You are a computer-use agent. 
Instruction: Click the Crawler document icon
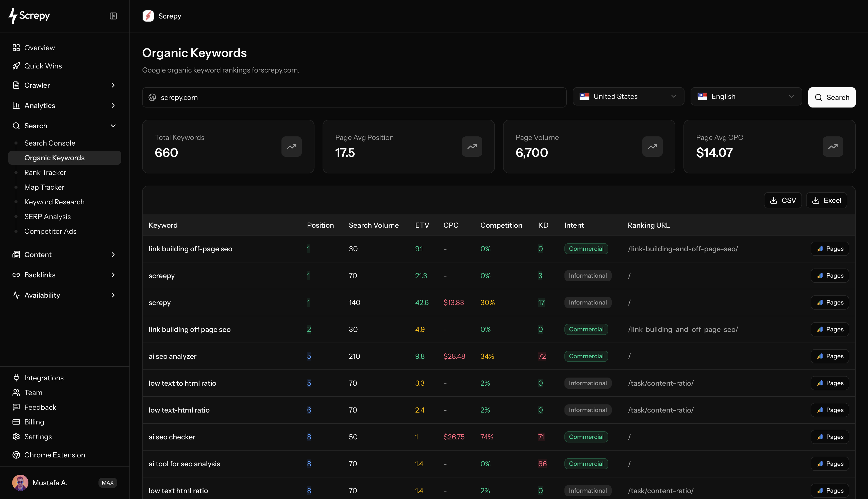16,85
